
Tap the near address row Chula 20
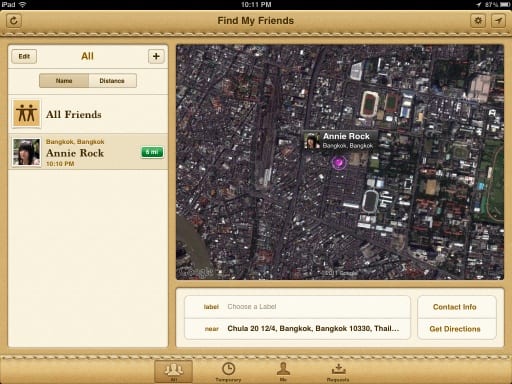[x=297, y=329]
